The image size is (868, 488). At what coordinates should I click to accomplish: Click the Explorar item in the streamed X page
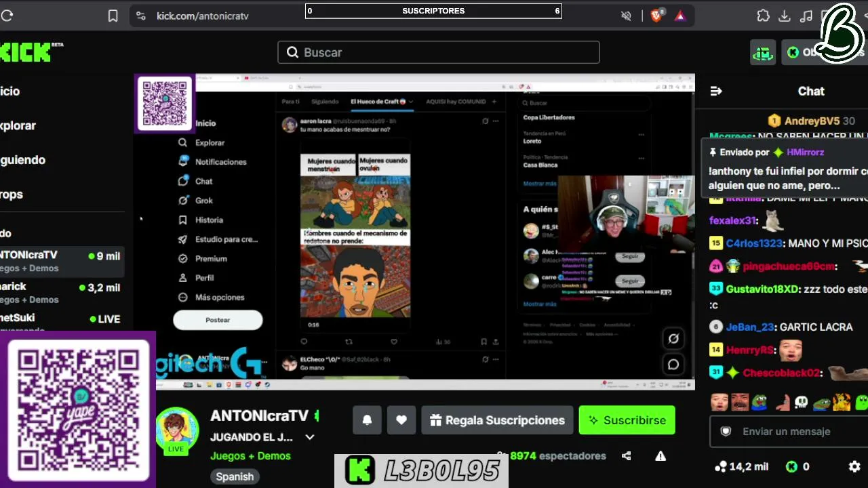pyautogui.click(x=210, y=143)
